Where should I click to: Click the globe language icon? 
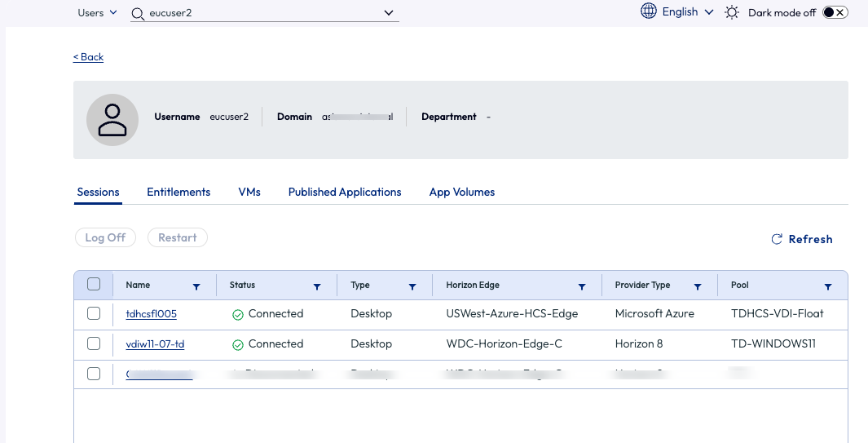pos(649,11)
